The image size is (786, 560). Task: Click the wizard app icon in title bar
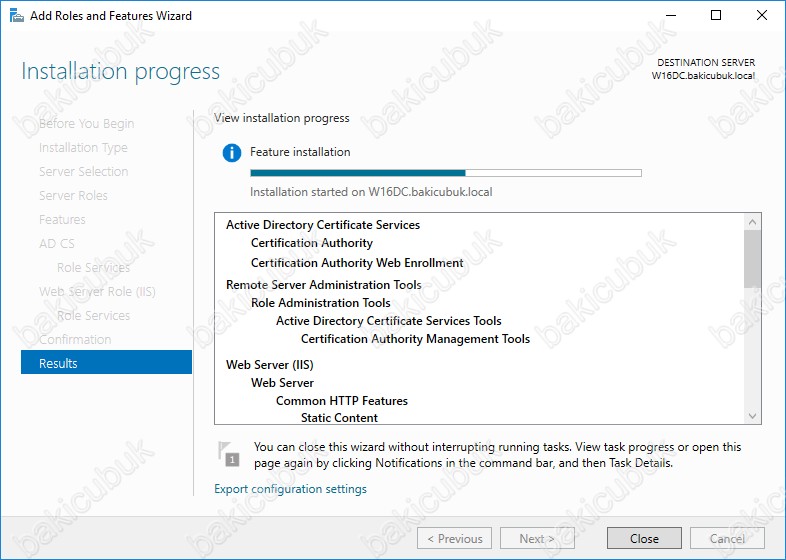[x=17, y=16]
